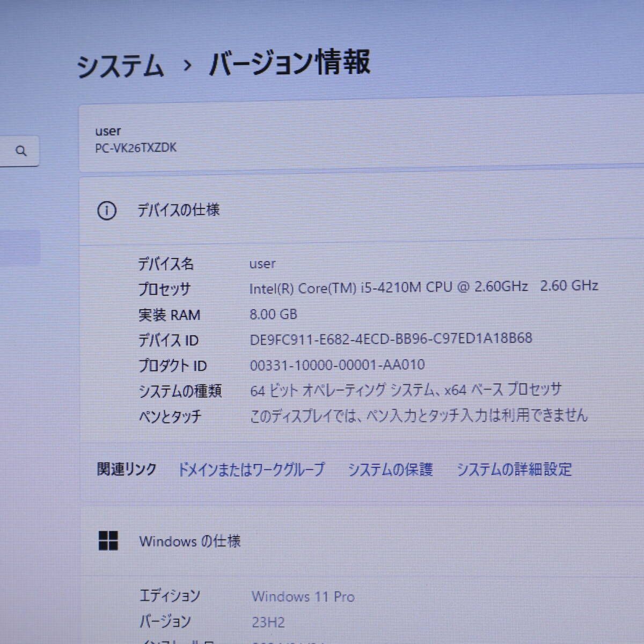Select the 64 ビット system type value
This screenshot has height=644, width=644.
pyautogui.click(x=406, y=390)
